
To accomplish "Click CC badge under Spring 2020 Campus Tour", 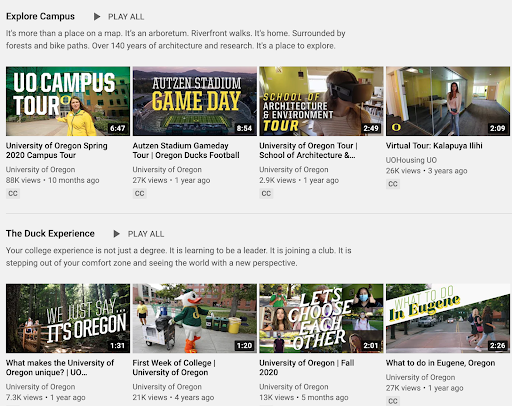I will 13,193.
